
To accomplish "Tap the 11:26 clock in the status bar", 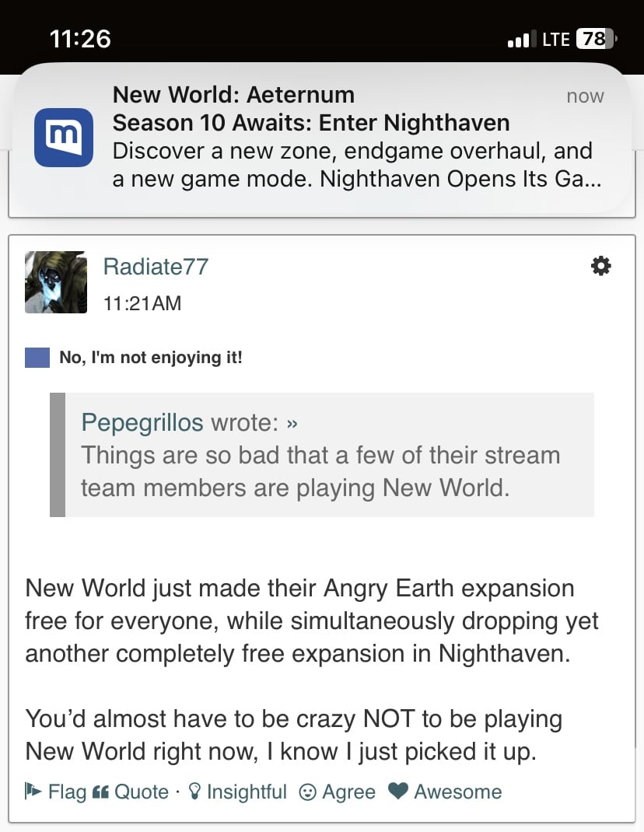I will [80, 39].
